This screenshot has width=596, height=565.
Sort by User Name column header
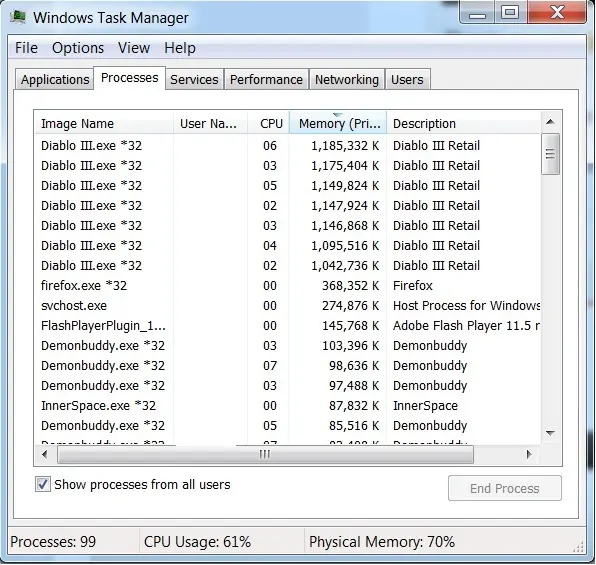210,124
